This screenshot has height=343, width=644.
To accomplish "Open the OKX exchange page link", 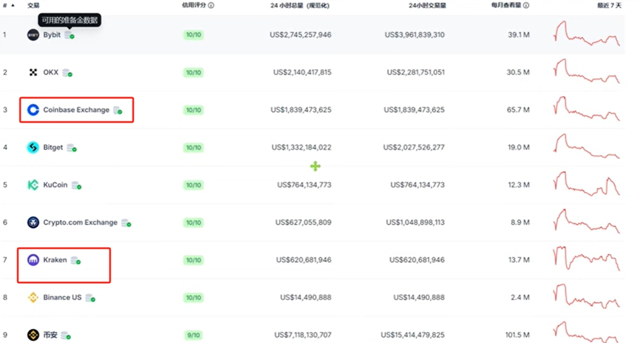I will coord(51,72).
